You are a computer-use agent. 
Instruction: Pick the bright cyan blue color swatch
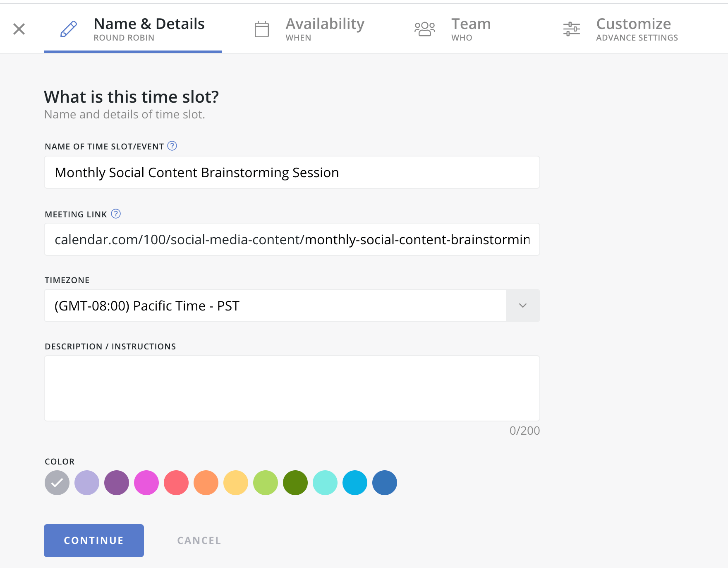[x=355, y=483]
